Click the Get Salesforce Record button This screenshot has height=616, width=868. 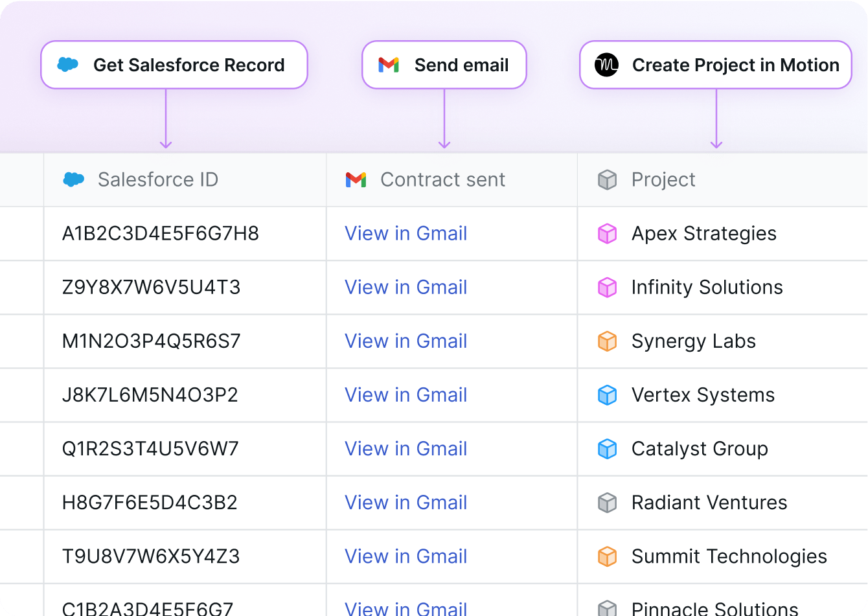point(174,65)
